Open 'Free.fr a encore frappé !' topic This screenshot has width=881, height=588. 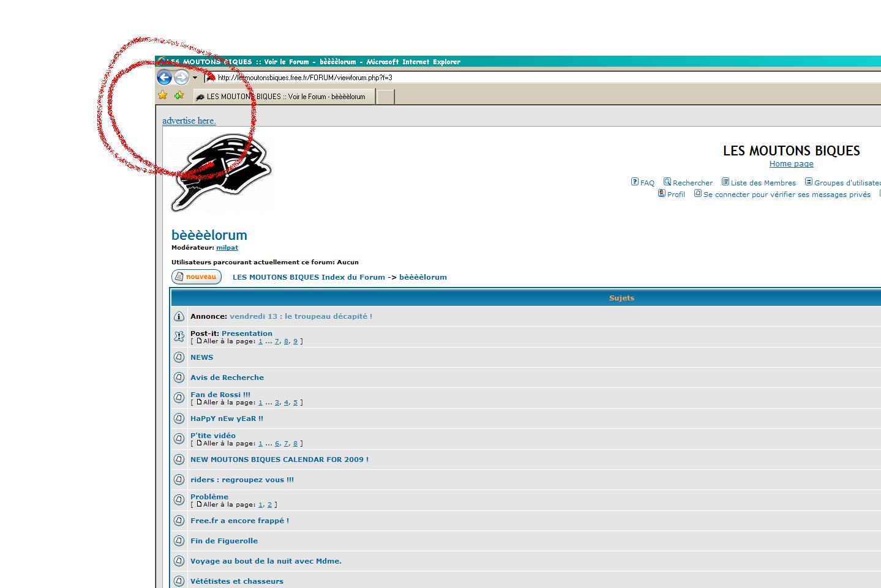[239, 521]
